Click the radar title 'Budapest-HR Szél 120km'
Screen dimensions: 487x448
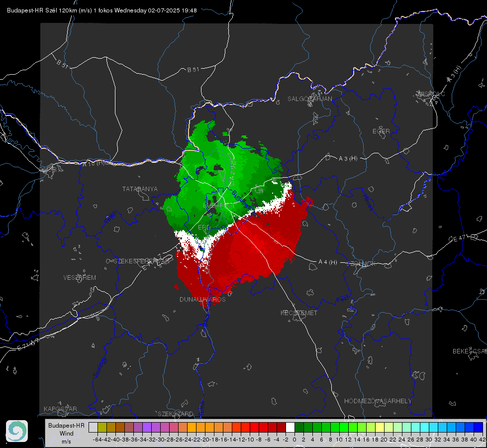(42, 10)
